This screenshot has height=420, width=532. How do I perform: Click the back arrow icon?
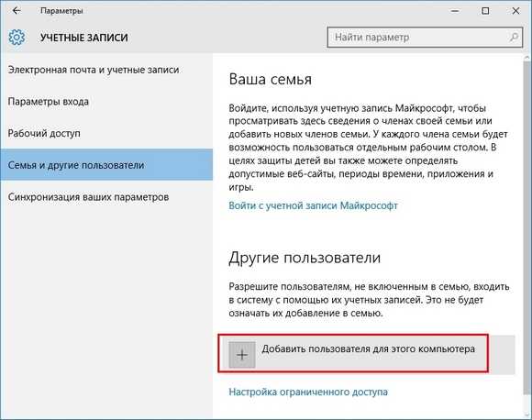tap(16, 11)
